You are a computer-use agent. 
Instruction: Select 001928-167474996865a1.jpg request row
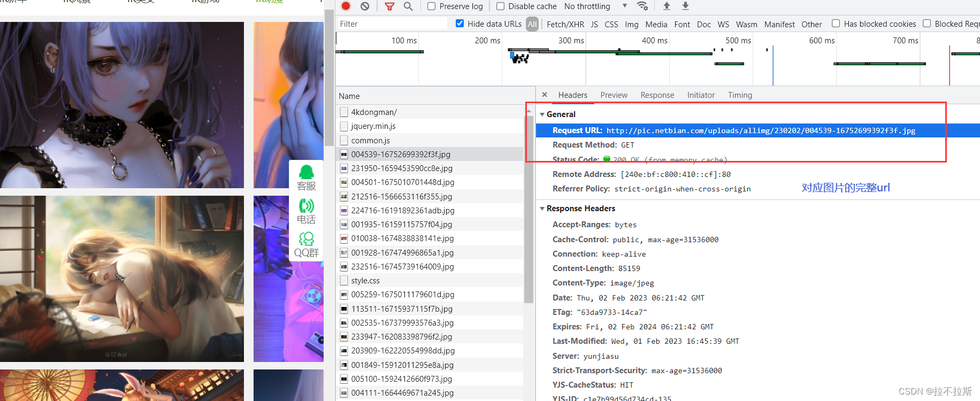click(430, 252)
